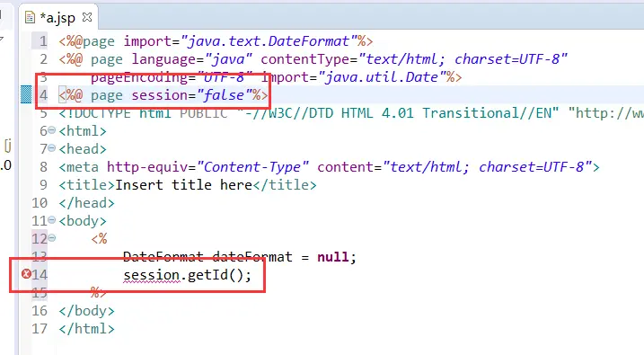Collapse the head tag fold on line 7
Screen dimensions: 644x355
(x=51, y=148)
